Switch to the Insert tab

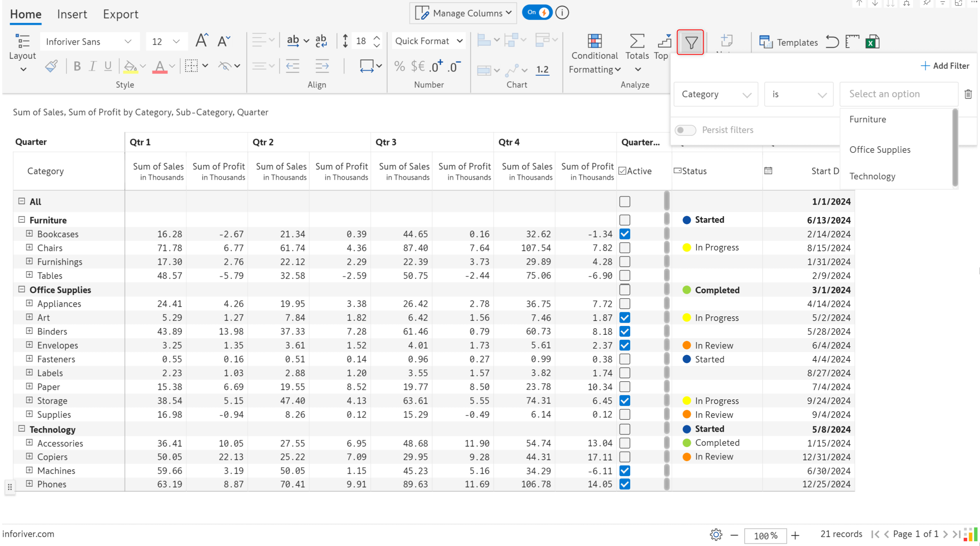click(72, 14)
